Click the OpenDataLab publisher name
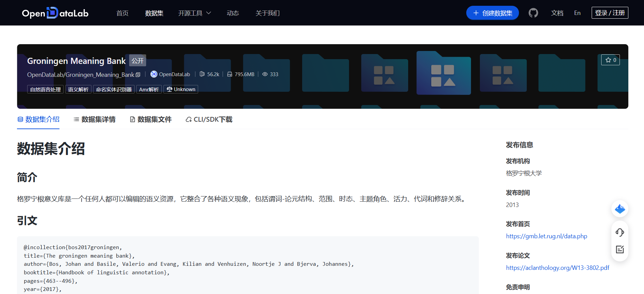The width and height of the screenshot is (644, 294). (174, 74)
